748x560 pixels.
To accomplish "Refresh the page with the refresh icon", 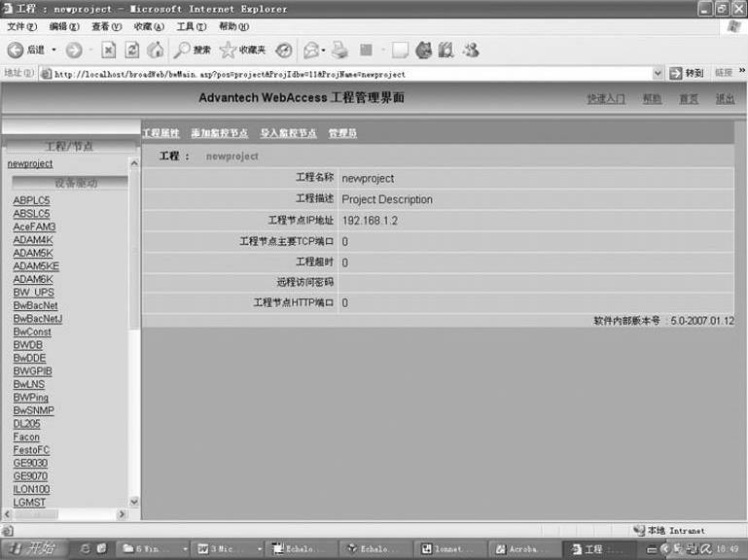I will 132,50.
